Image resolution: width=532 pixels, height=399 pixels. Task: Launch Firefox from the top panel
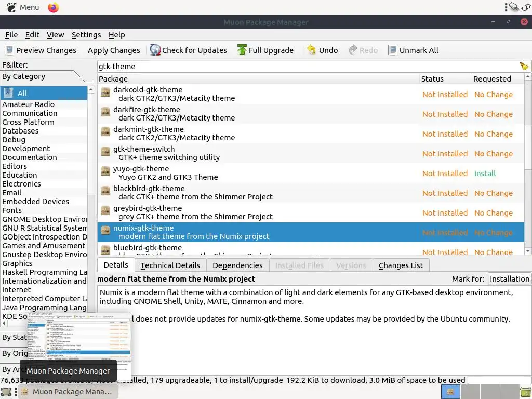pyautogui.click(x=54, y=7)
